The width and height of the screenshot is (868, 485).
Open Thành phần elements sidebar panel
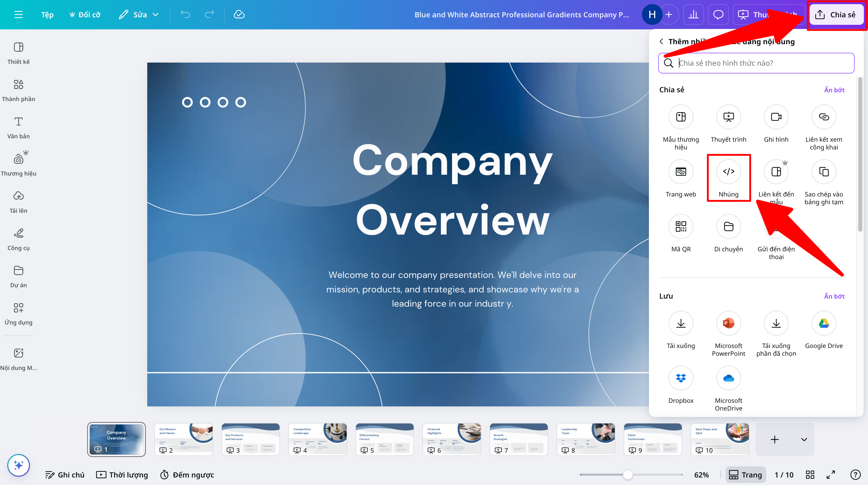pyautogui.click(x=19, y=90)
